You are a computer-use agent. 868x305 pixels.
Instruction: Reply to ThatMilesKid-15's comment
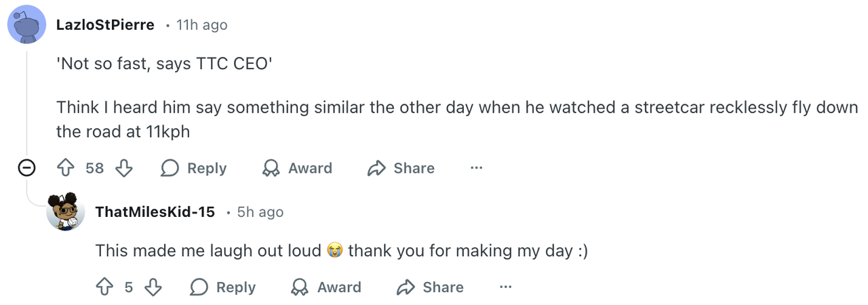(x=223, y=287)
